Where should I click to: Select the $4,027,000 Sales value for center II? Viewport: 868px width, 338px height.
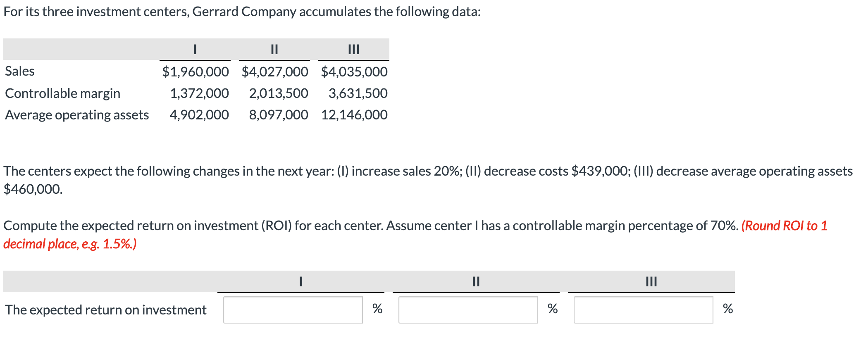click(x=274, y=71)
